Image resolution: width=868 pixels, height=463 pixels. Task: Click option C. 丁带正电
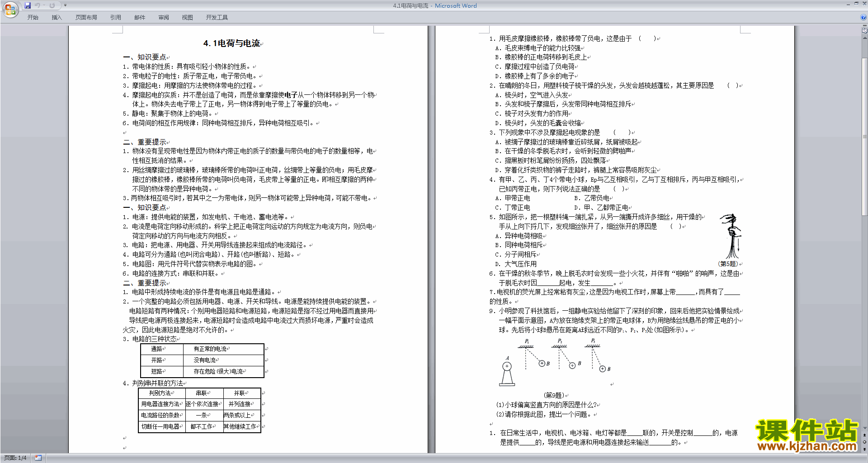point(513,207)
